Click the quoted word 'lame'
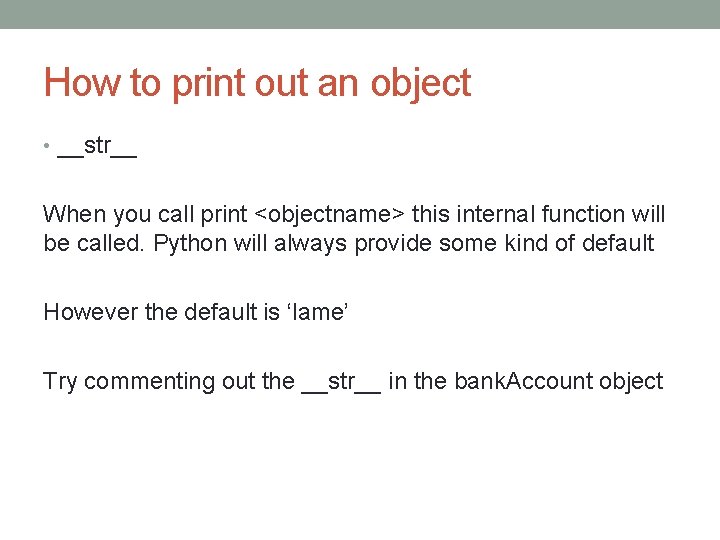The height and width of the screenshot is (540, 720). point(317,312)
